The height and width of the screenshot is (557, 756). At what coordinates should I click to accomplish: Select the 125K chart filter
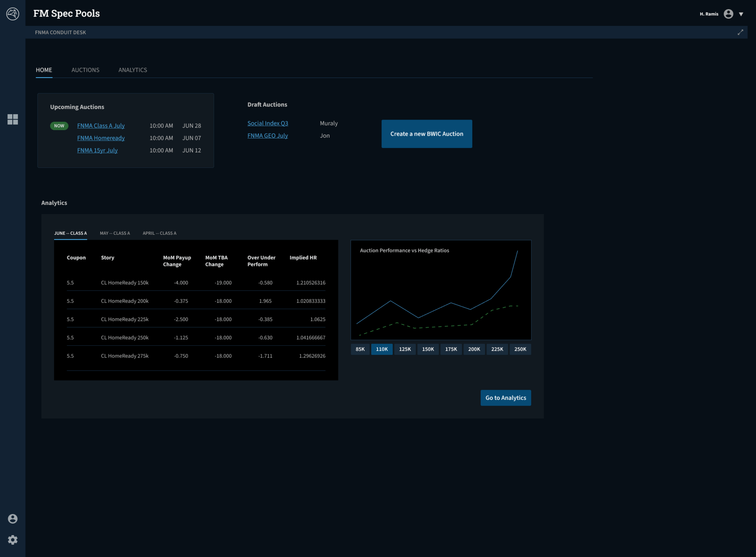pos(405,349)
